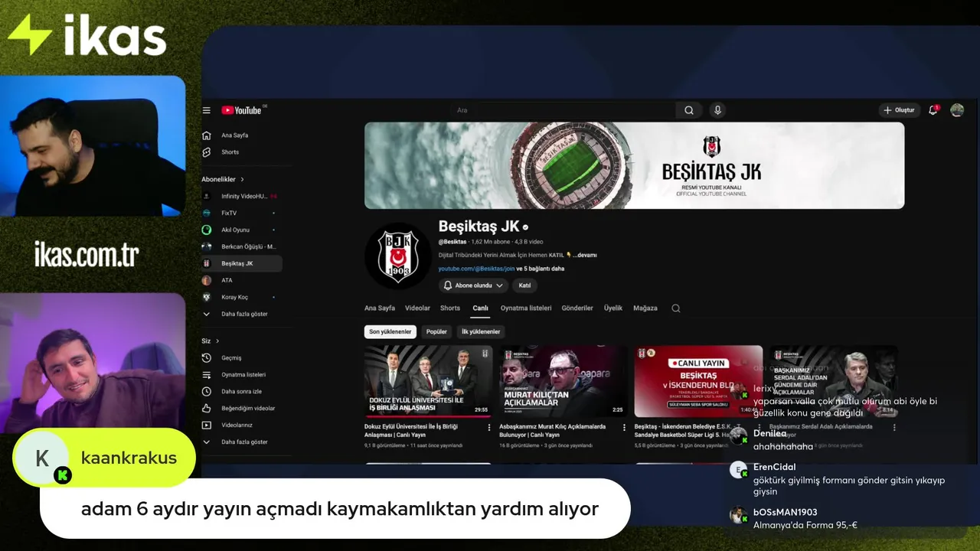Open Beşiktaş v İskenderun canlı yayın thumbnail
The image size is (980, 551).
click(698, 381)
